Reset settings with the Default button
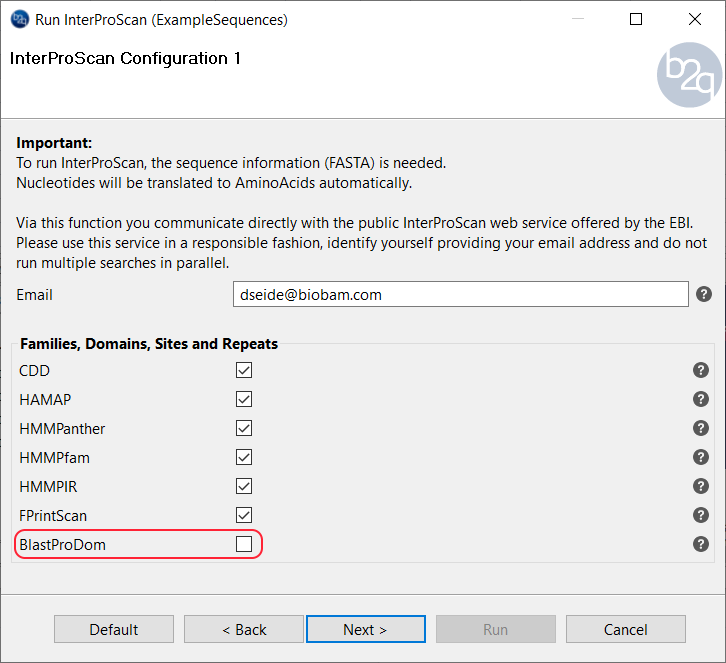Viewport: 726px width, 663px height. [114, 629]
